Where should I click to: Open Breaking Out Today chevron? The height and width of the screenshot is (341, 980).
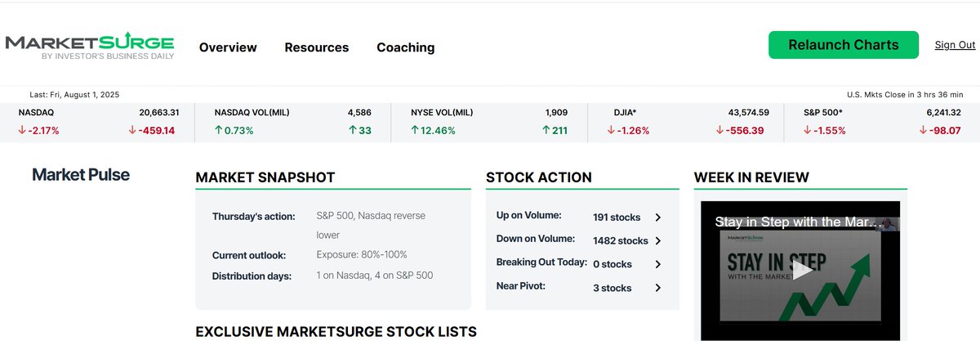click(x=658, y=264)
